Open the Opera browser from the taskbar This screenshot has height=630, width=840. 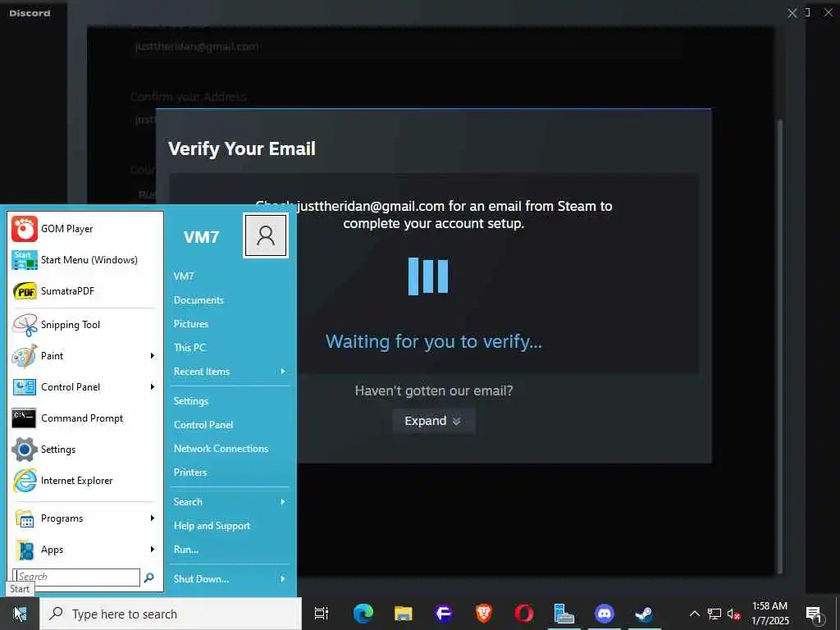tap(524, 614)
